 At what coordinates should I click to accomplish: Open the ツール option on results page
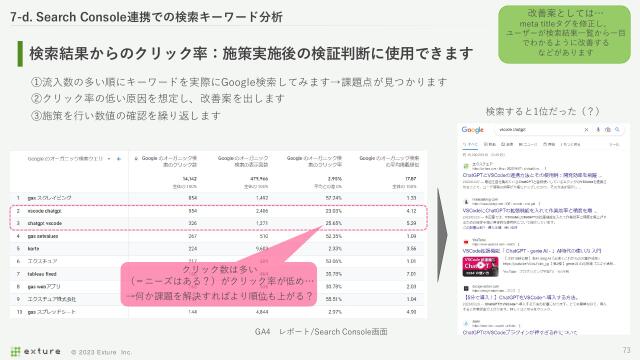614,144
